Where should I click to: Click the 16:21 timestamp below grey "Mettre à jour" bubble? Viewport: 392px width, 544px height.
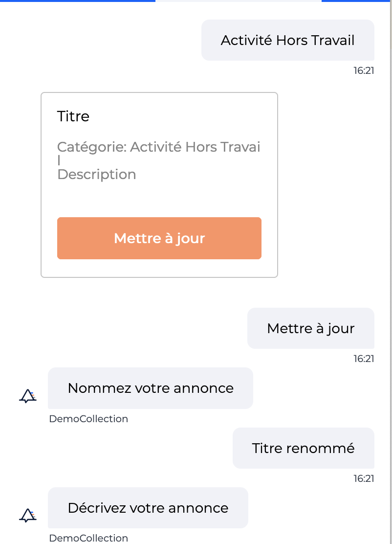click(364, 359)
